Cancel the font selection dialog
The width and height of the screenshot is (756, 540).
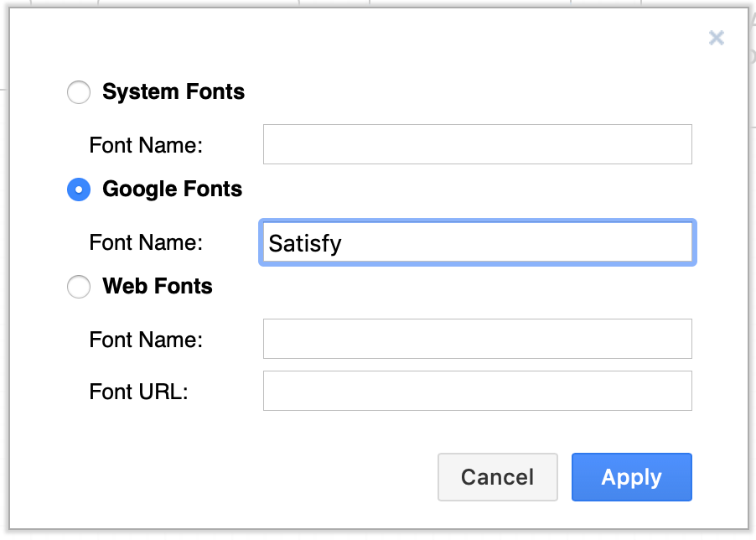497,477
